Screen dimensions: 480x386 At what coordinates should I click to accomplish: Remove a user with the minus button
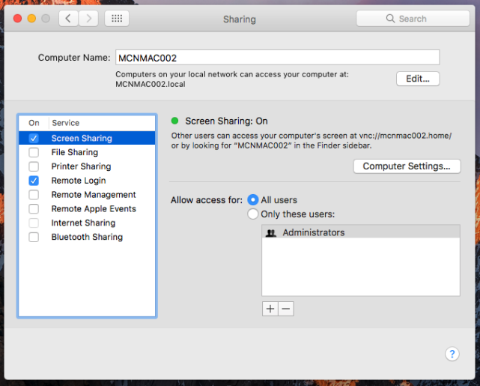tap(286, 309)
